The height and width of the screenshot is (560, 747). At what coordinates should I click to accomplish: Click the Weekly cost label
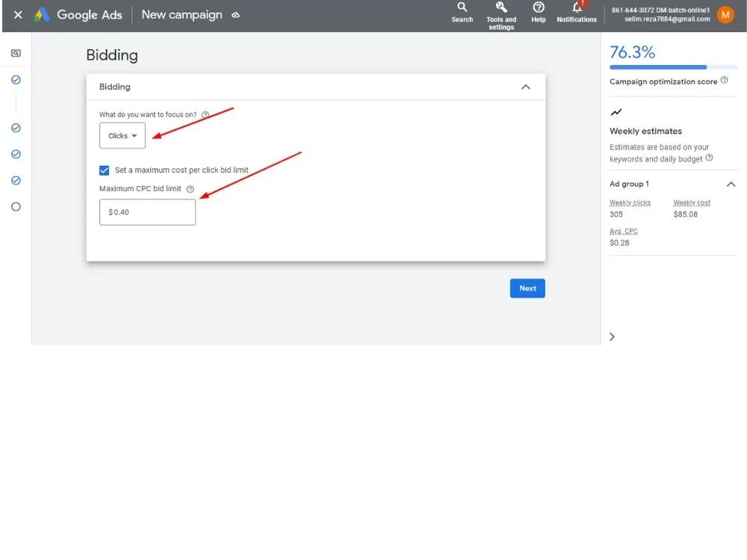point(691,203)
